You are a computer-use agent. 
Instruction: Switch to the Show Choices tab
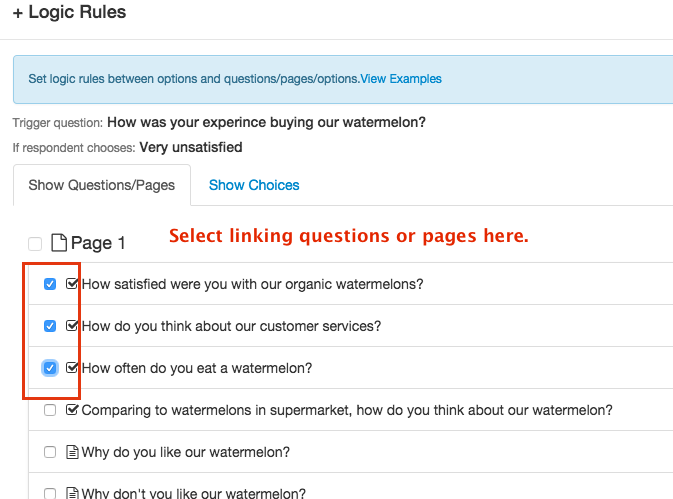point(254,185)
